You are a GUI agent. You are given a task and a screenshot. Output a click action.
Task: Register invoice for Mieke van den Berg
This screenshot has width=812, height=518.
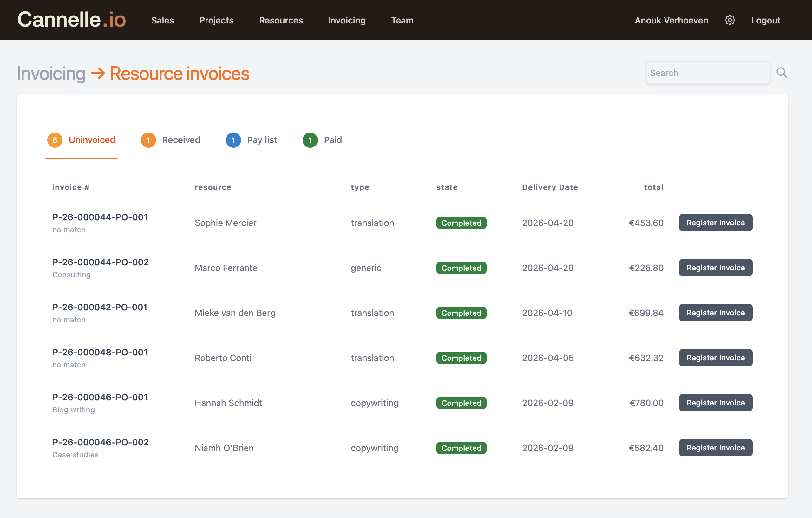pyautogui.click(x=715, y=313)
